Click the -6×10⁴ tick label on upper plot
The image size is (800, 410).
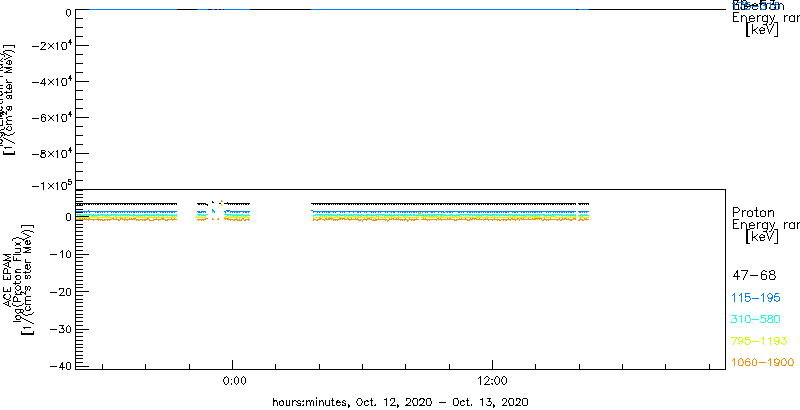tap(50, 117)
